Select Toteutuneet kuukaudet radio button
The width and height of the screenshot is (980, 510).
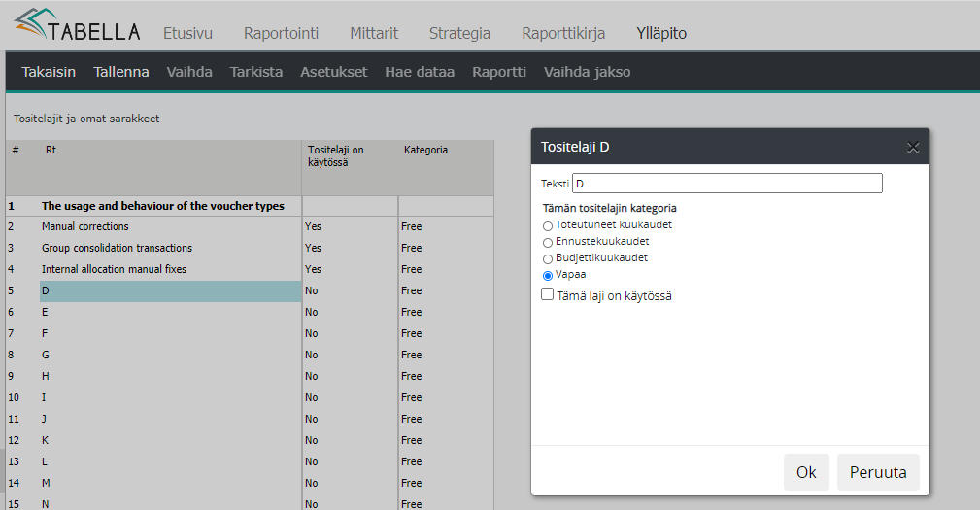pos(548,226)
